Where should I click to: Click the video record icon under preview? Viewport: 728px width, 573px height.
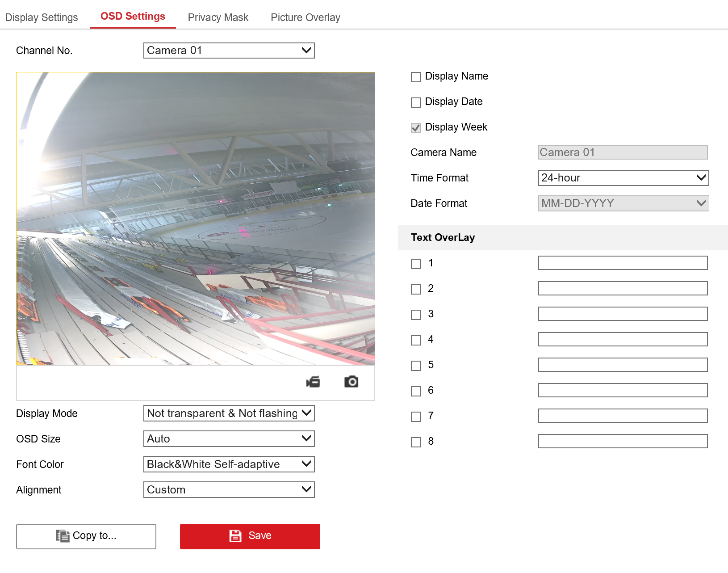(x=313, y=382)
